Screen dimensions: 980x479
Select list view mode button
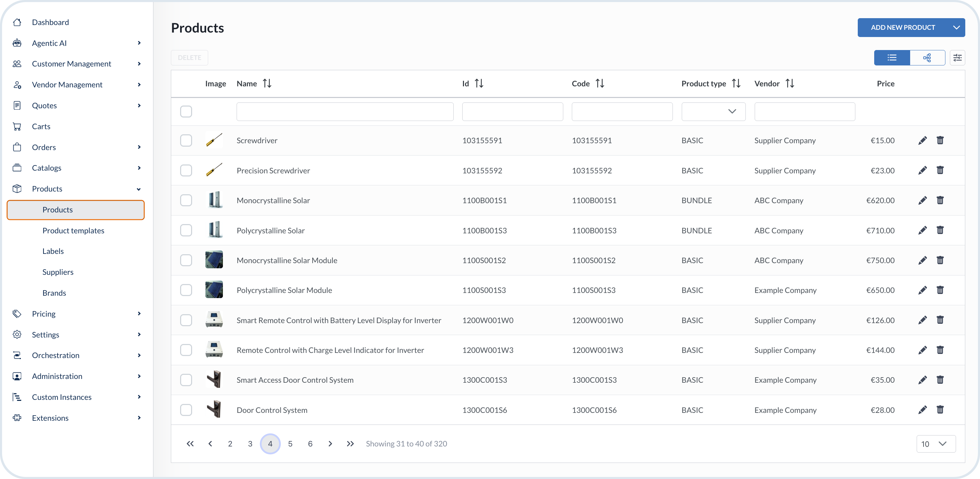(892, 58)
